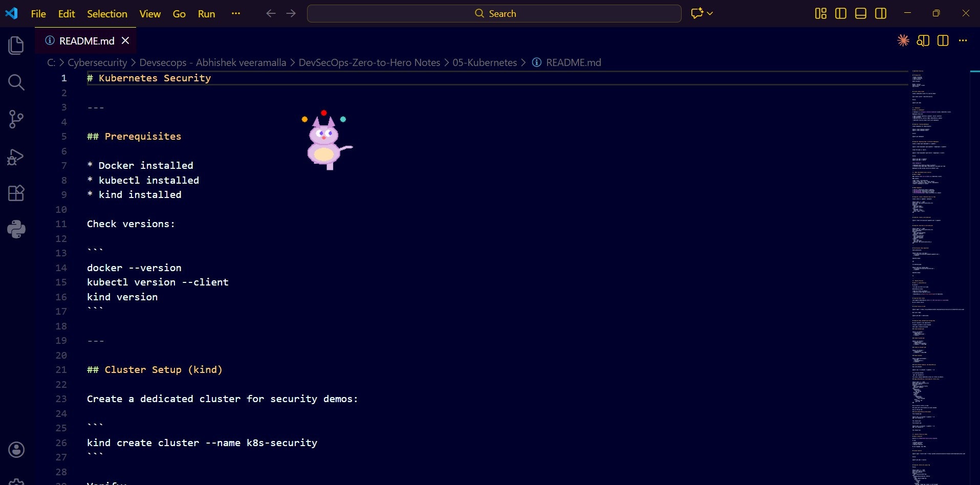Screen dimensions: 980x485
Task: Open markdown preview to the side
Action: [x=923, y=40]
